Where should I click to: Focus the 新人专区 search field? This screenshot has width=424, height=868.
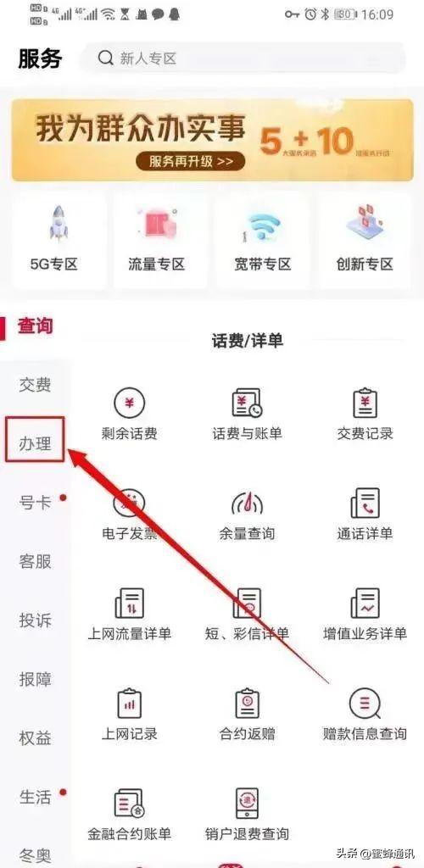coord(243,58)
